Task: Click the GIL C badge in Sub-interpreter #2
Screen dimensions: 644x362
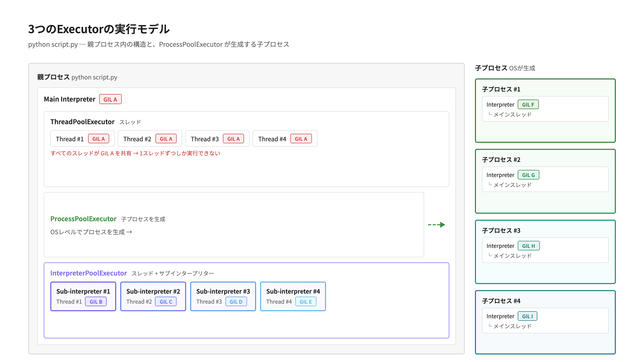Action: 166,302
